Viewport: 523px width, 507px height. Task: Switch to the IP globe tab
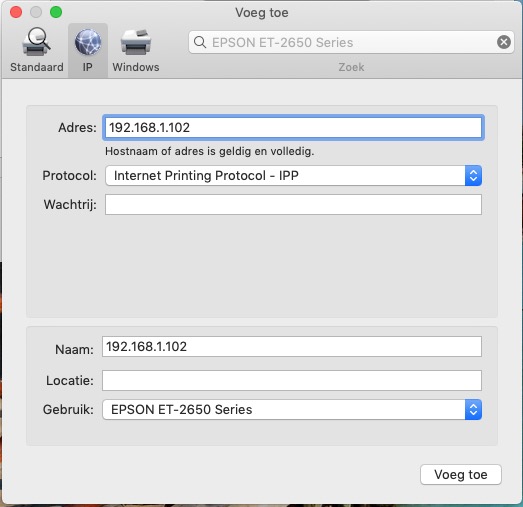click(88, 50)
